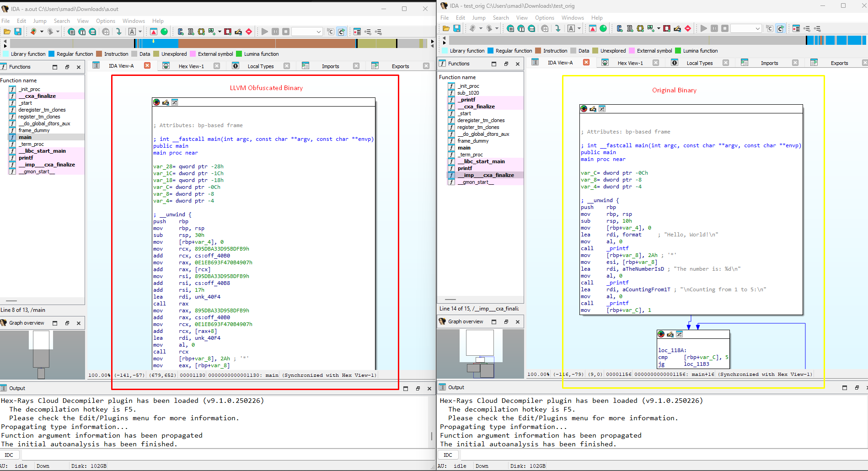This screenshot has width=868, height=471.
Task: Click the Open file icon in test_orig window
Action: tap(446, 28)
